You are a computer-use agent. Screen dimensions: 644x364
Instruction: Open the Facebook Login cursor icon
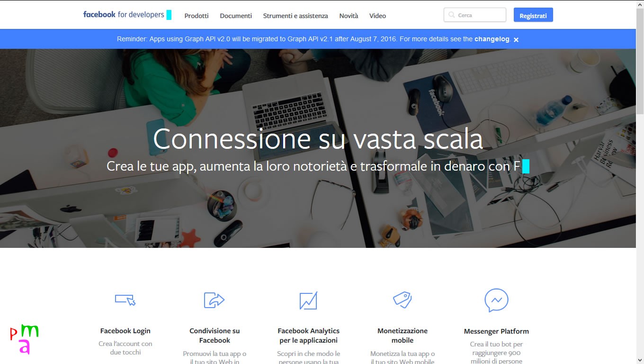125,300
